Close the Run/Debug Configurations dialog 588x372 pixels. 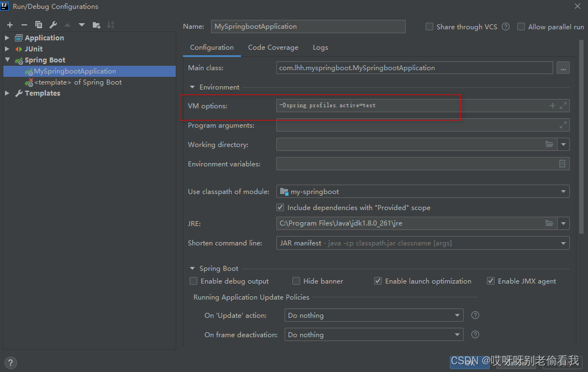(577, 6)
